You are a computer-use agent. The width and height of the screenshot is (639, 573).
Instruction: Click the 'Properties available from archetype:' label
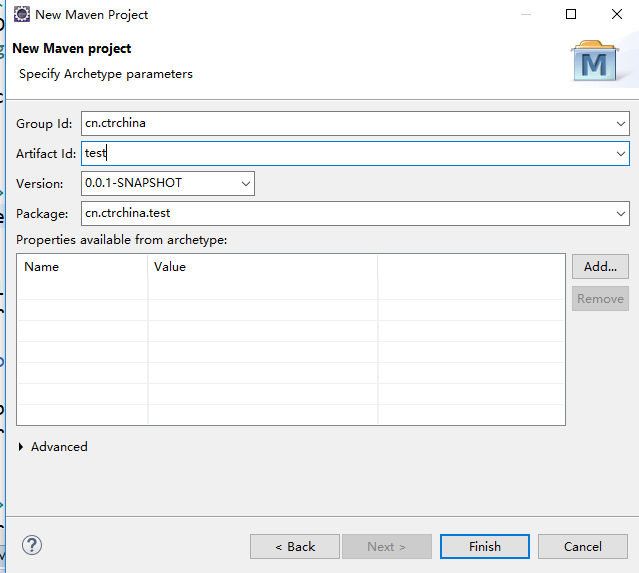pos(121,240)
